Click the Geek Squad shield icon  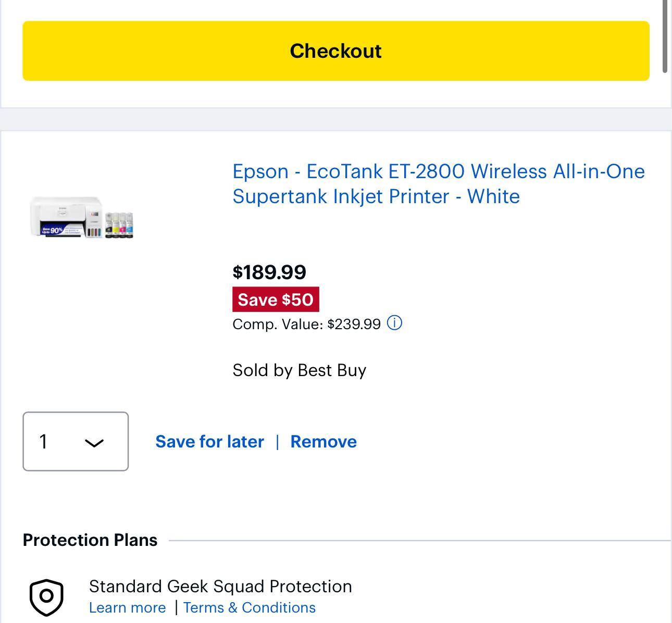tap(46, 596)
